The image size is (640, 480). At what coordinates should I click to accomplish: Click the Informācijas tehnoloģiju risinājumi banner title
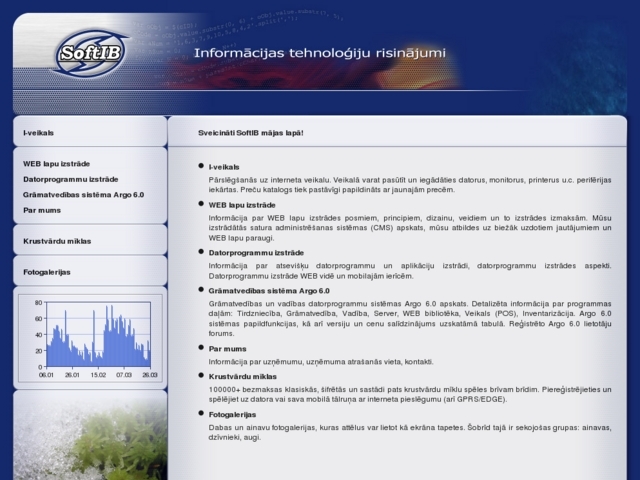(x=320, y=53)
